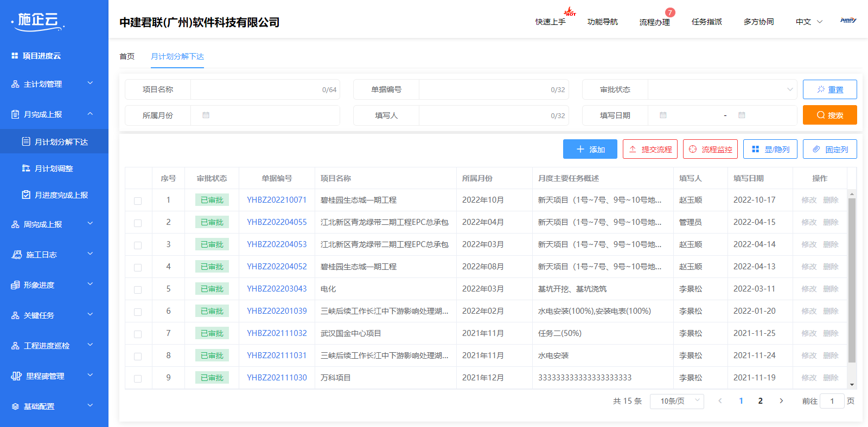
Task: Check the row 3 checkbox
Action: pyautogui.click(x=138, y=245)
